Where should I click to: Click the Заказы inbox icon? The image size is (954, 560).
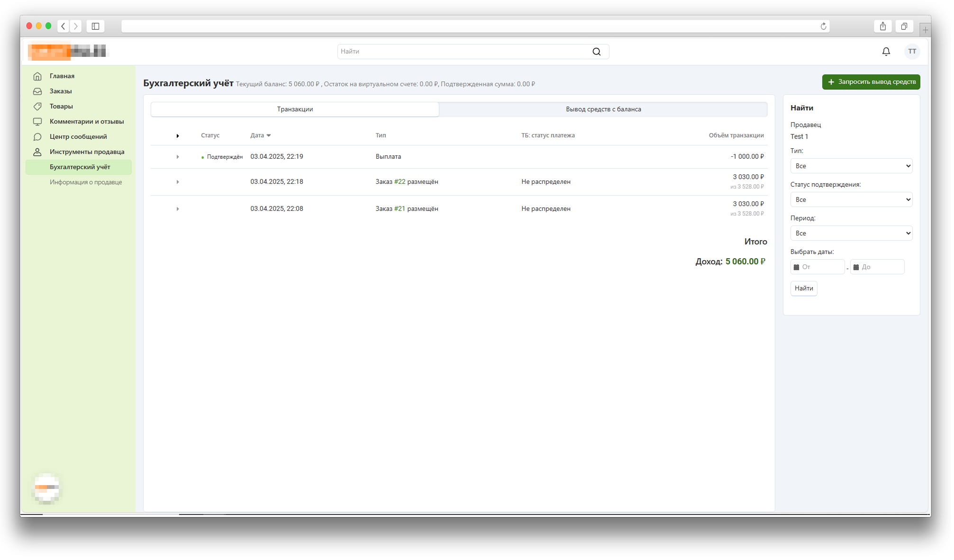[x=37, y=91]
